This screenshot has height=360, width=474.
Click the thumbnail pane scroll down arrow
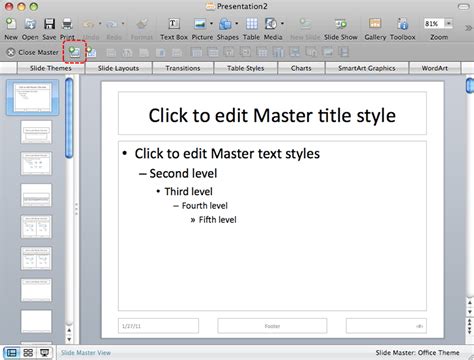coord(69,339)
